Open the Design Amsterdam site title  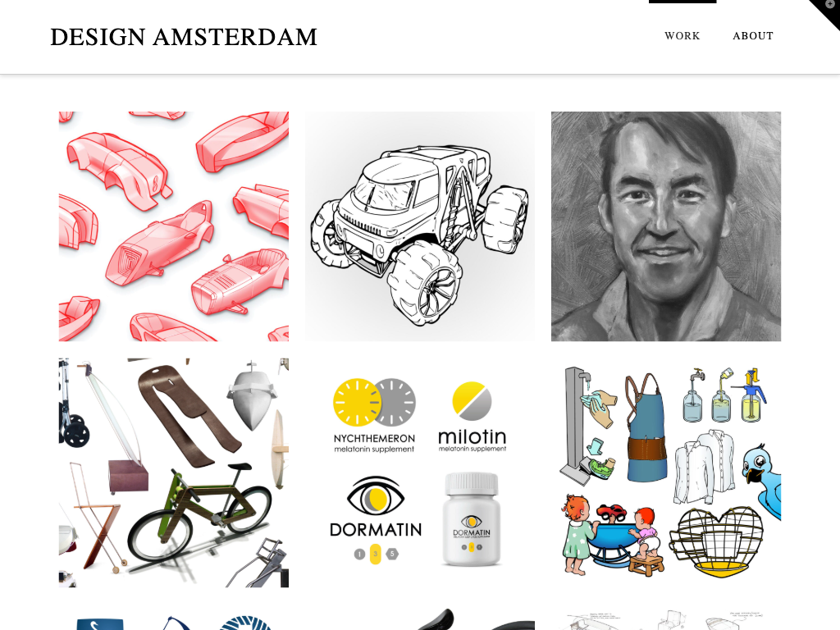184,37
